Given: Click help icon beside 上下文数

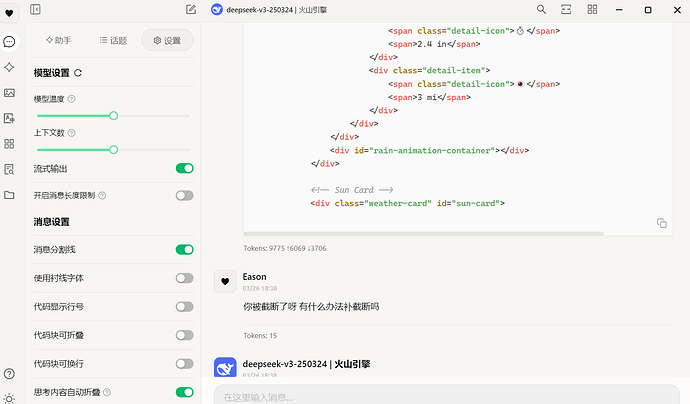Looking at the screenshot, I should pos(71,133).
